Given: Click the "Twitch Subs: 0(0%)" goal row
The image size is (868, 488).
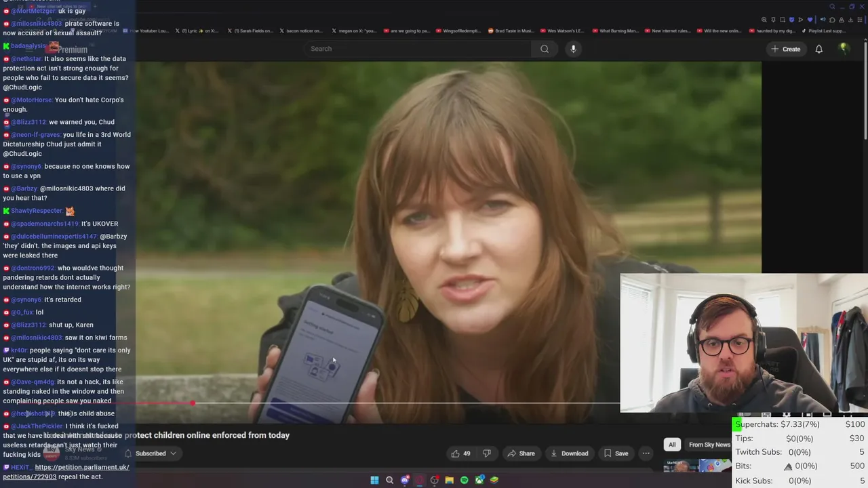Looking at the screenshot, I should (800, 452).
